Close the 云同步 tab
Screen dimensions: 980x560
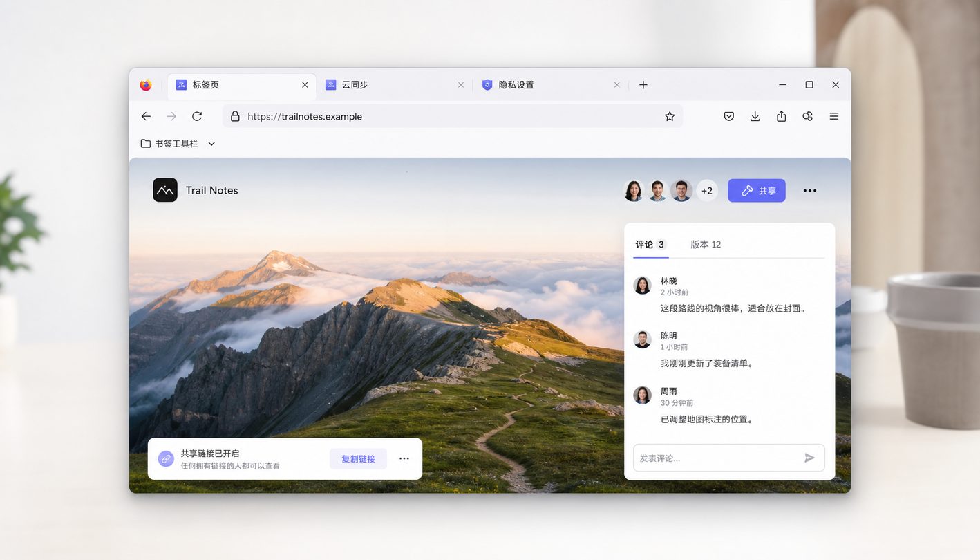click(x=461, y=85)
